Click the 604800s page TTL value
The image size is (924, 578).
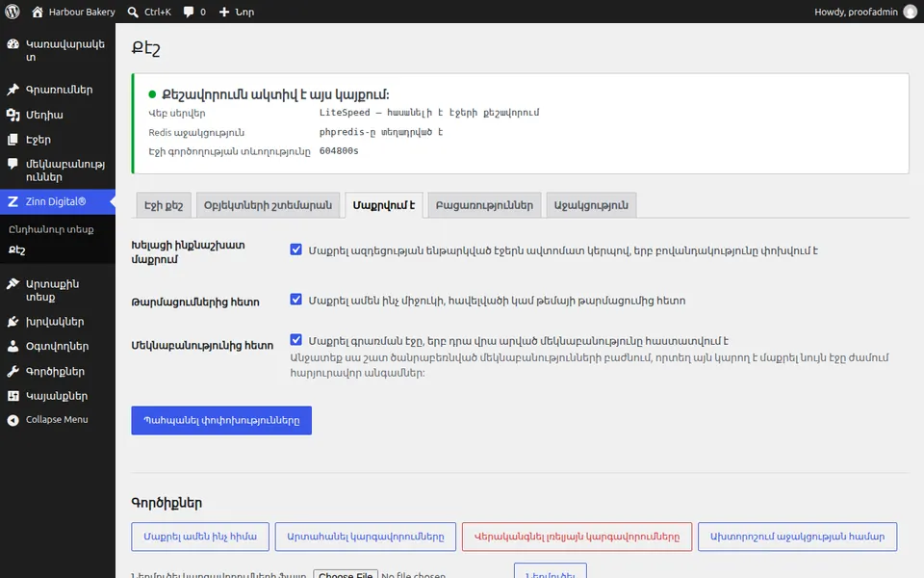coord(339,151)
